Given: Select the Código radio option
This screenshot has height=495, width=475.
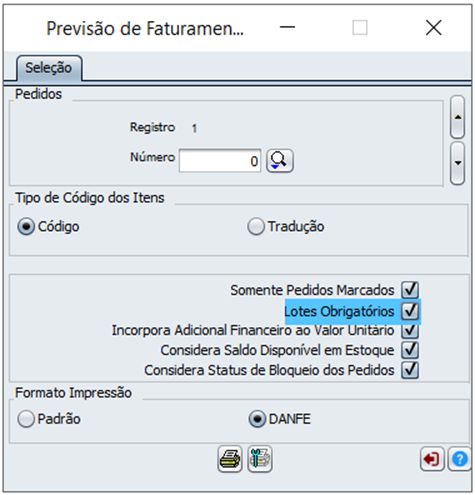Looking at the screenshot, I should [x=26, y=227].
